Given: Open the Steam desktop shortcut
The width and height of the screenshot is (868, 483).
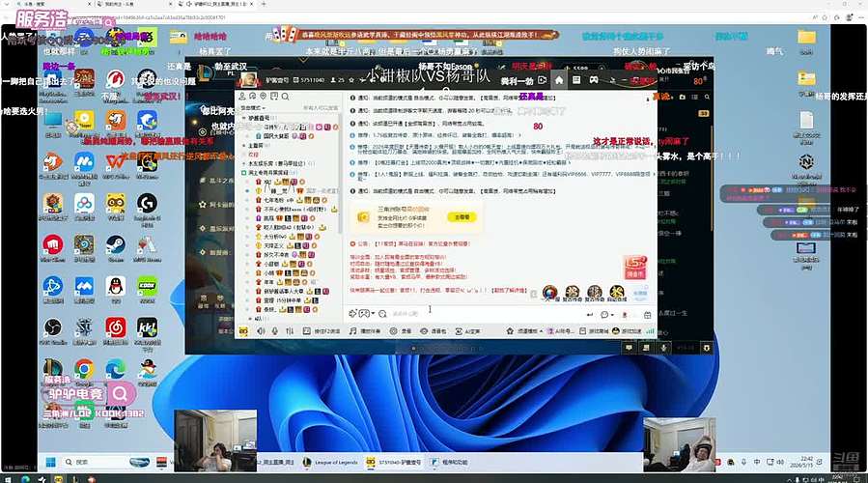Looking at the screenshot, I should pos(116,245).
